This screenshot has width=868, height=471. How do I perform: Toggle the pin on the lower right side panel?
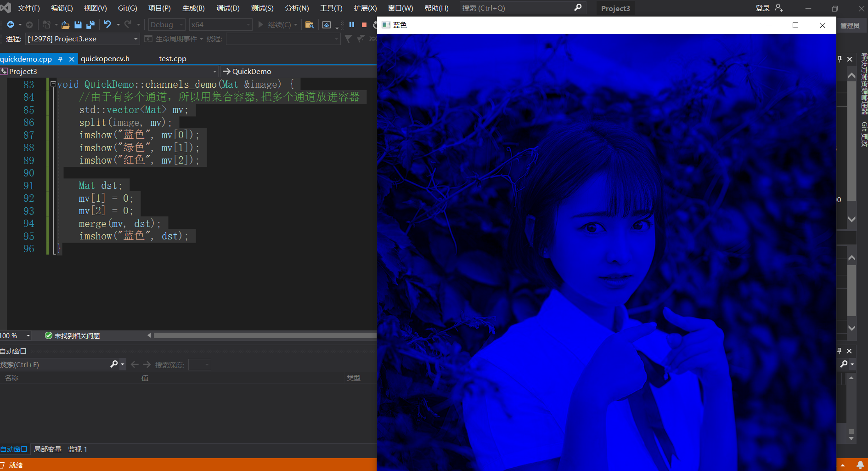point(840,351)
